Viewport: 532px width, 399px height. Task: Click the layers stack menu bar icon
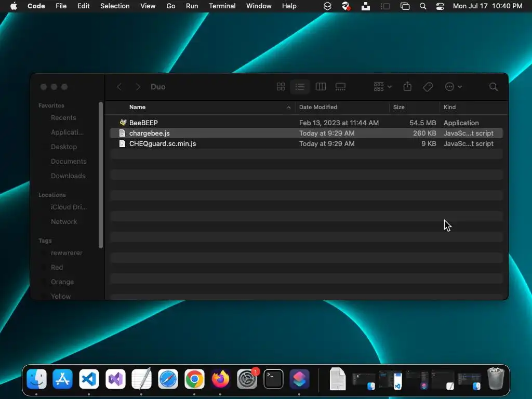point(327,6)
